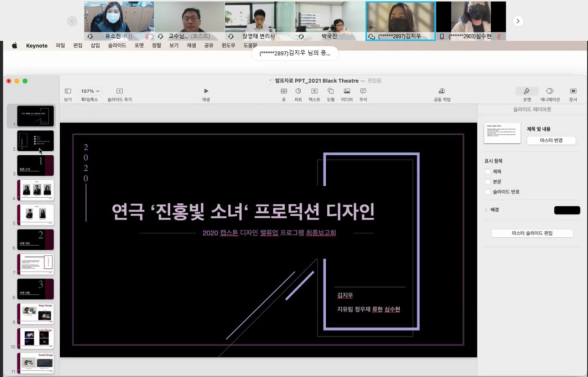Toggle the Slide Number (슬라이드 번호) checkbox

(x=487, y=192)
